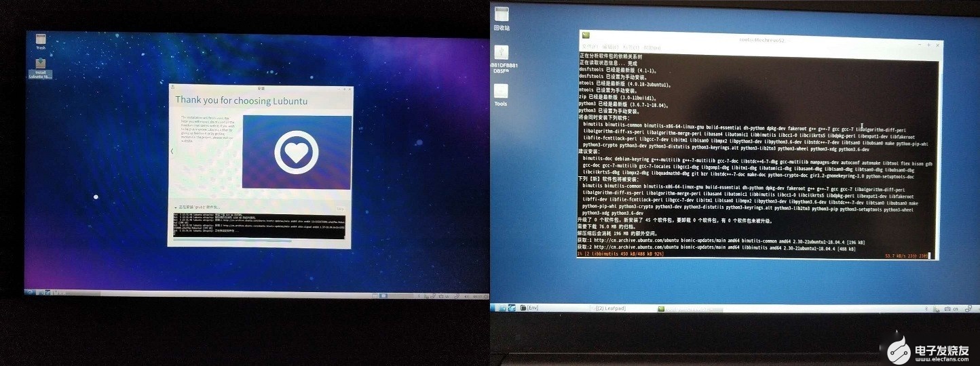The width and height of the screenshot is (980, 366).
Task: Open the start menu on the left Lubuntu panel
Action: click(30, 293)
